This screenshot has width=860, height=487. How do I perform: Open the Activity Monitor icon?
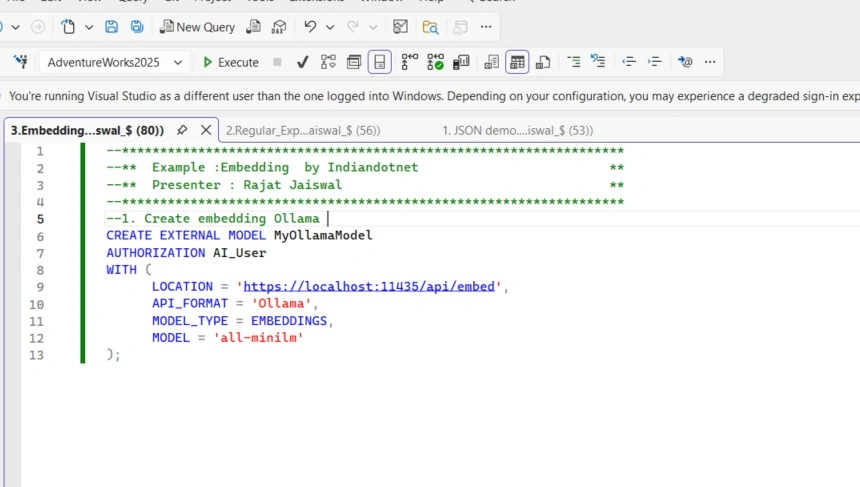tap(400, 27)
